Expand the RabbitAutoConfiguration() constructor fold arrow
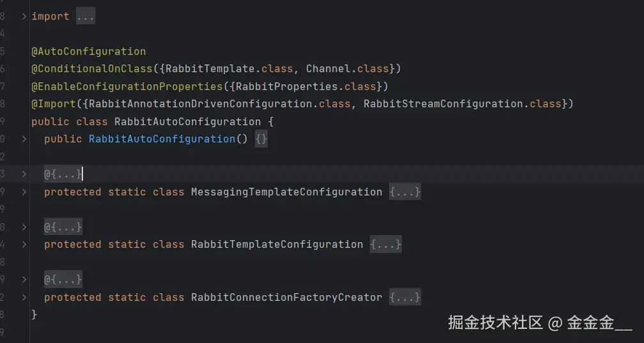Image resolution: width=644 pixels, height=343 pixels. point(24,139)
